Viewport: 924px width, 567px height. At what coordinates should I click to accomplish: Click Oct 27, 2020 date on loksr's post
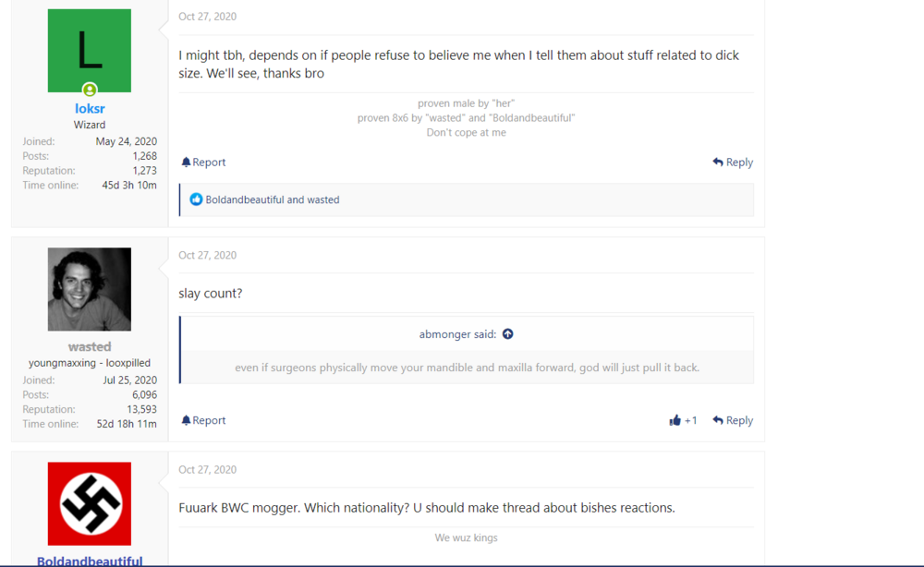click(x=207, y=17)
